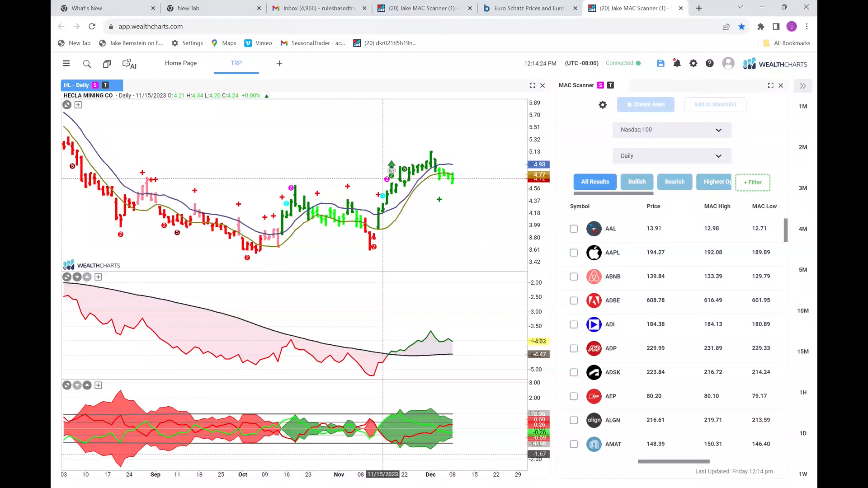This screenshot has height=488, width=868.
Task: Select the All Results tab
Action: click(x=595, y=182)
